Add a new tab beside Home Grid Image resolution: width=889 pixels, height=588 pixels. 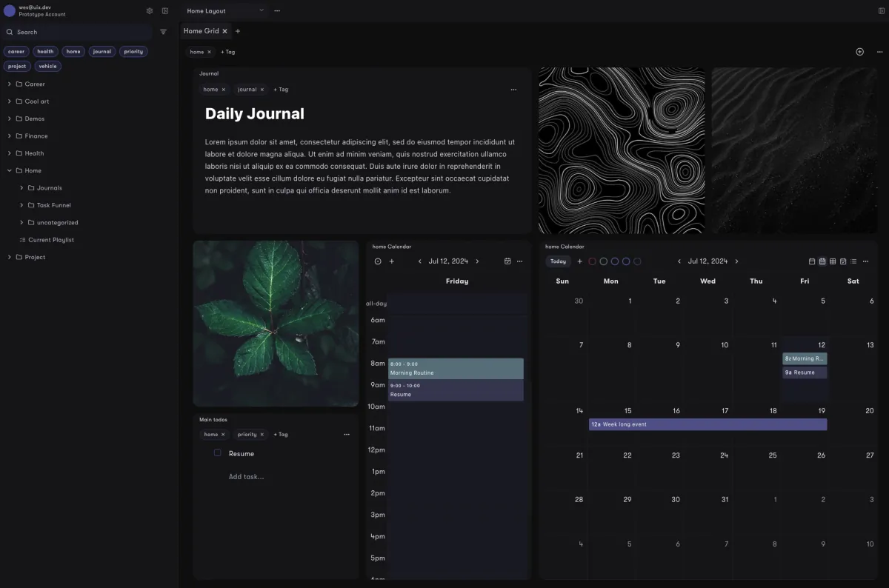pos(238,31)
